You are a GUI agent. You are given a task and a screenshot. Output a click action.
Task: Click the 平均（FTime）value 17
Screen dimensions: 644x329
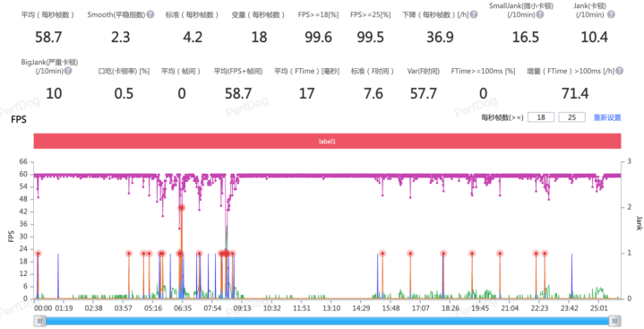[x=306, y=94]
